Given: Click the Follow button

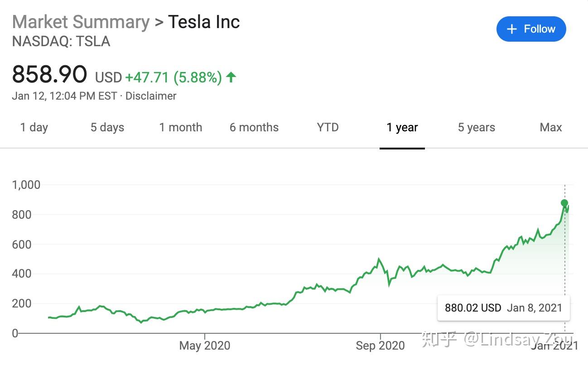Looking at the screenshot, I should click(x=531, y=29).
